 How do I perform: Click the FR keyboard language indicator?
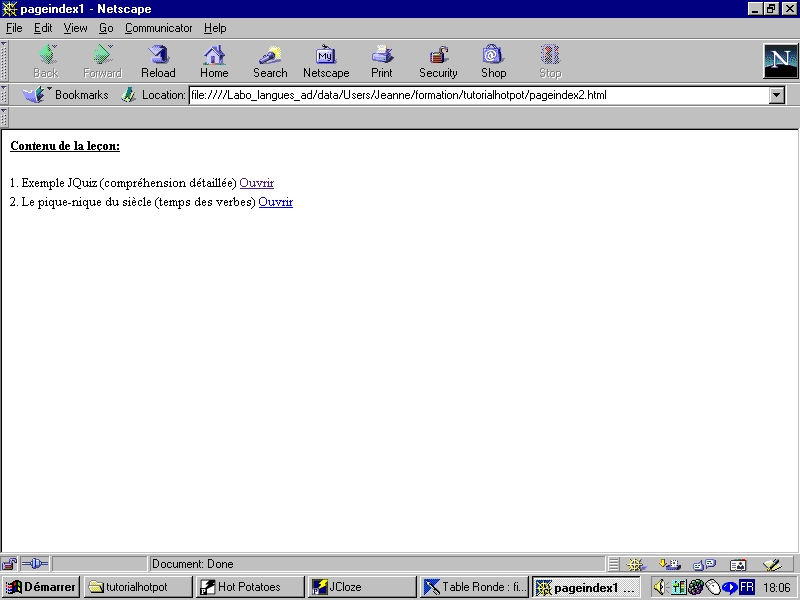pos(747,587)
